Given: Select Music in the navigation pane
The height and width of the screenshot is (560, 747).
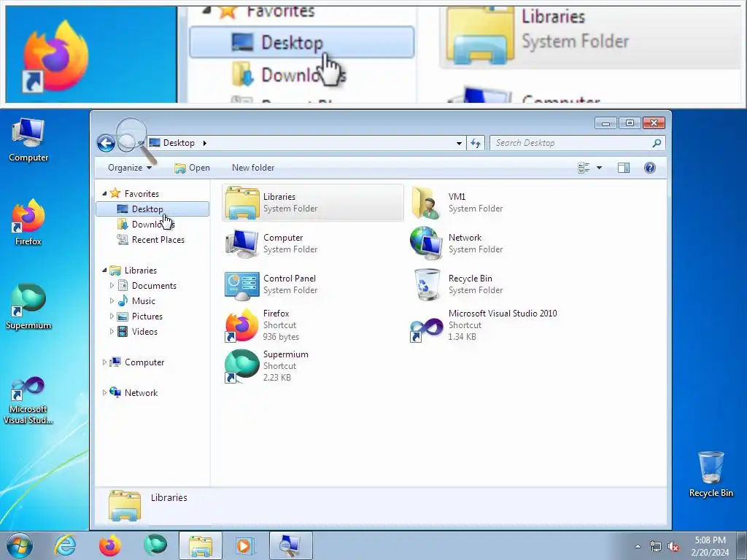Looking at the screenshot, I should click(136, 301).
